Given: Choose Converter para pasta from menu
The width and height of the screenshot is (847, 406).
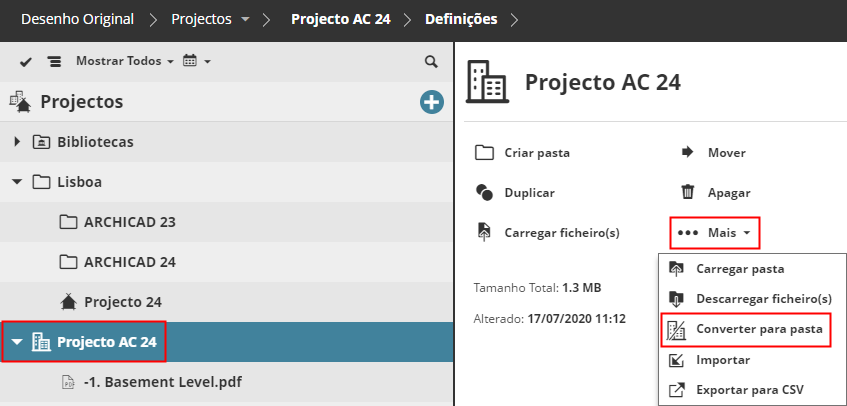Looking at the screenshot, I should coord(758,329).
